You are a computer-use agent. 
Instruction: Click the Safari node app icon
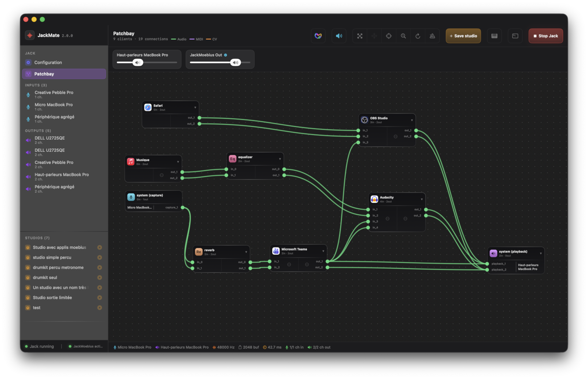tap(148, 107)
